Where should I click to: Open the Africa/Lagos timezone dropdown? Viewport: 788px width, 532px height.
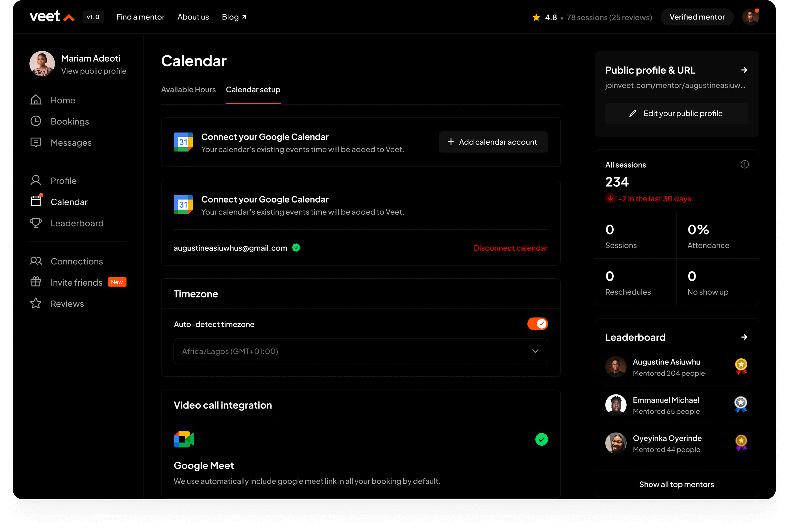pos(360,351)
